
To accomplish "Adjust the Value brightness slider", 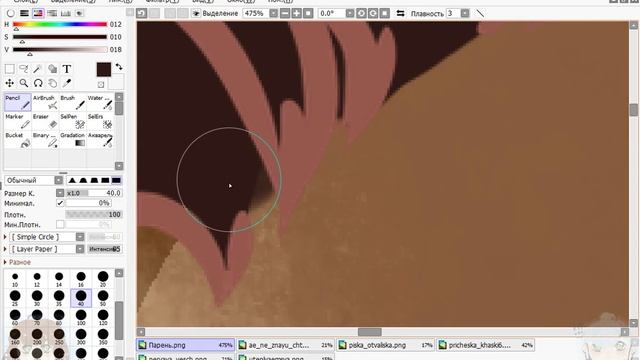I will coord(60,49).
